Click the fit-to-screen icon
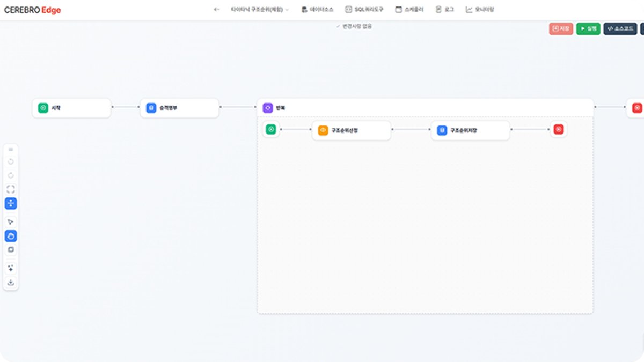 coord(11,189)
